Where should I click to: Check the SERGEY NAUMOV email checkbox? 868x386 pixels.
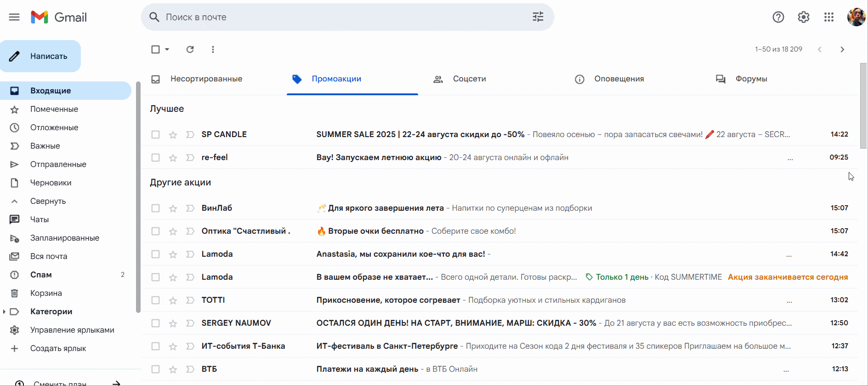(x=156, y=323)
